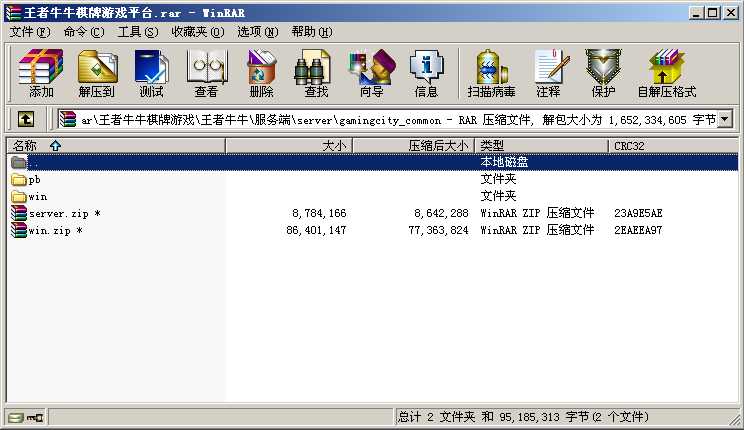Screen dimensions: 744x430
Task: Open the 工具(S) menu
Action: pos(138,32)
